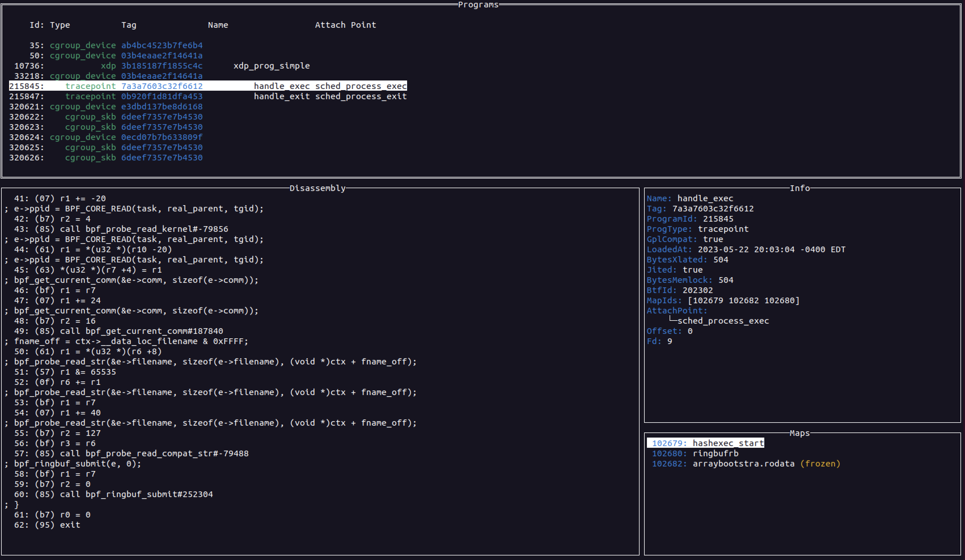Select cgroup_skb program row 320625
965x560 pixels.
[106, 147]
